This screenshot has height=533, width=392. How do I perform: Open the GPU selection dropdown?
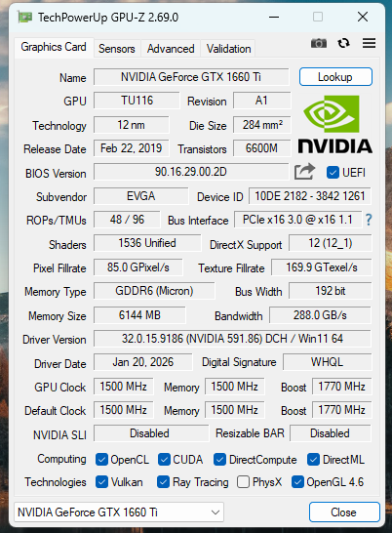coord(119,512)
